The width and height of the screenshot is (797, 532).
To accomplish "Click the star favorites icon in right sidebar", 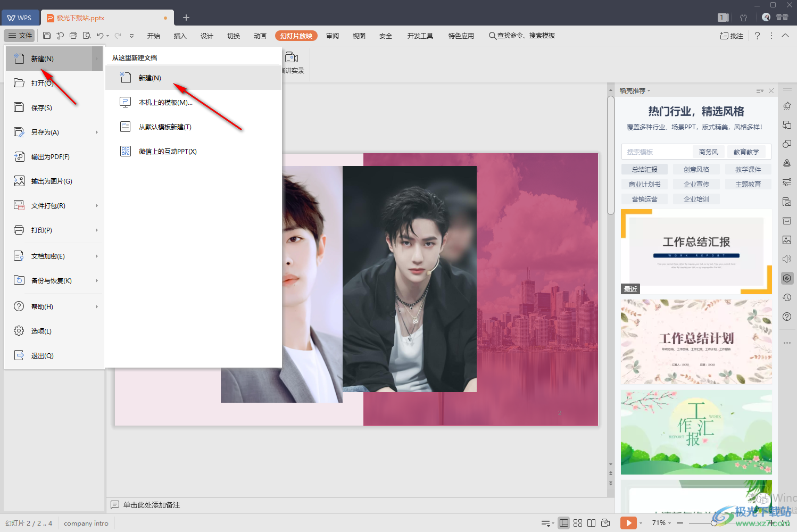I will pyautogui.click(x=787, y=106).
